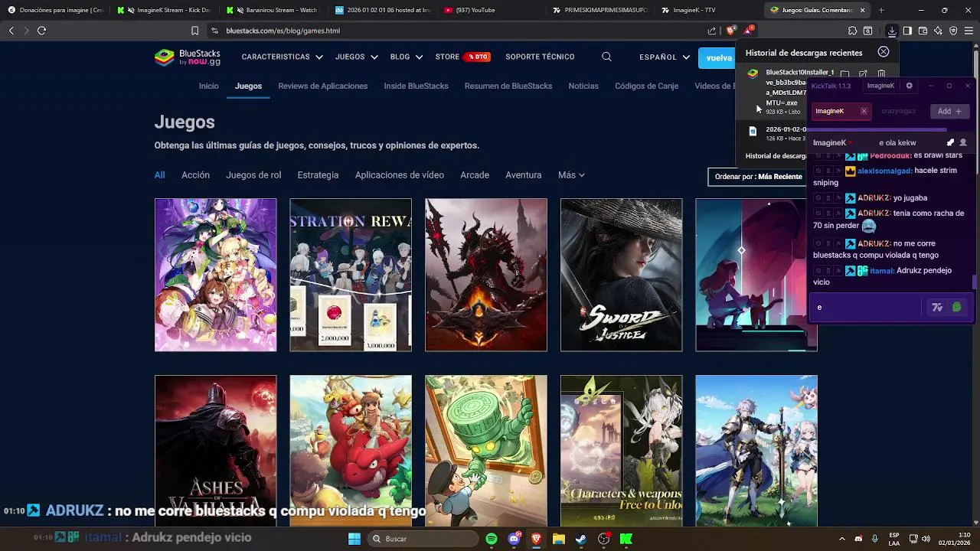Open KickTalk settings gear icon
This screenshot has width=980, height=551.
909,86
